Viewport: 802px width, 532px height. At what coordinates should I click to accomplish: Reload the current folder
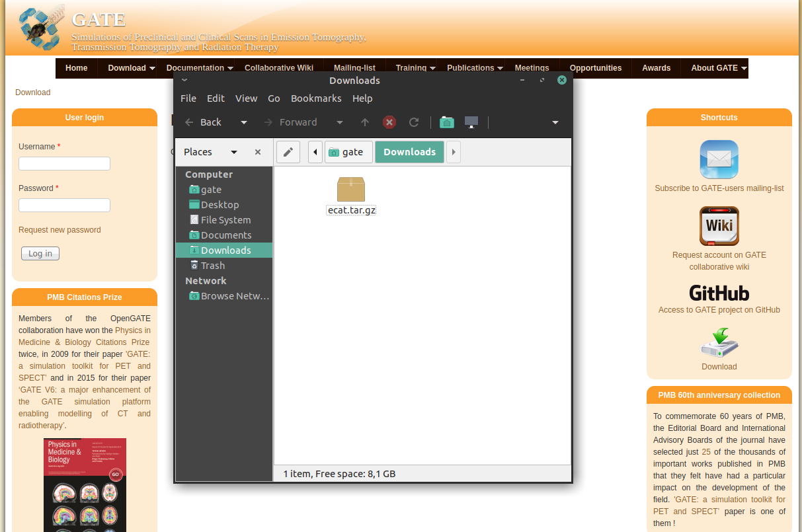[x=414, y=122]
